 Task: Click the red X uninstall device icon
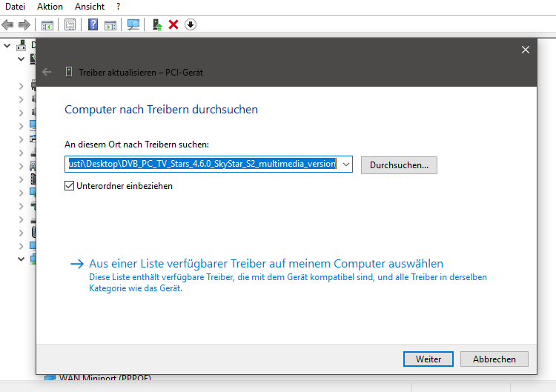point(173,24)
